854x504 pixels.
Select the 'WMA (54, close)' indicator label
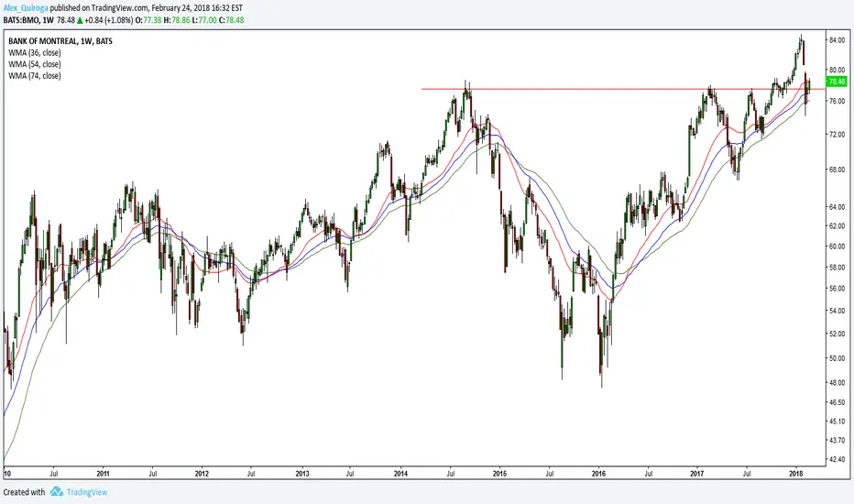(x=35, y=64)
